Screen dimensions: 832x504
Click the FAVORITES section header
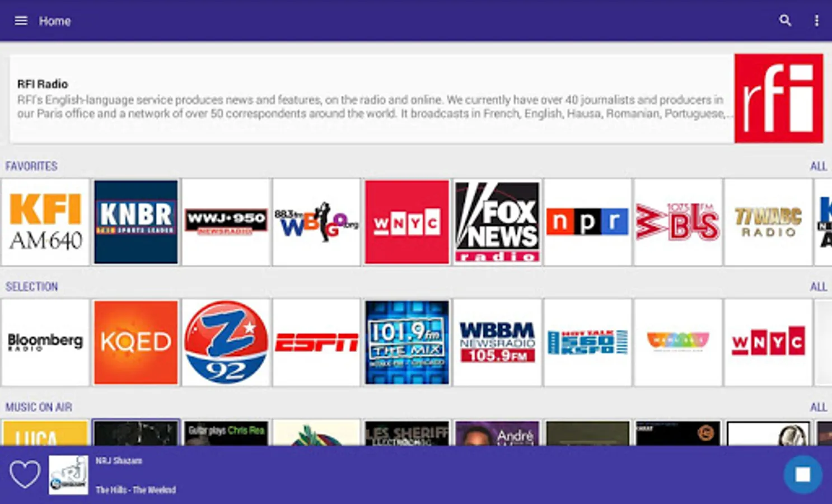pyautogui.click(x=31, y=166)
